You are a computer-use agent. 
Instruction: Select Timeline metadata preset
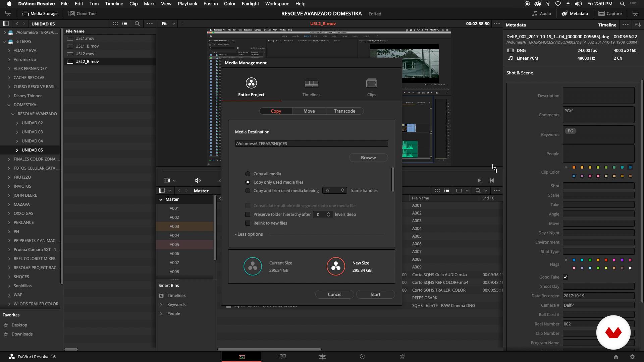click(x=607, y=25)
